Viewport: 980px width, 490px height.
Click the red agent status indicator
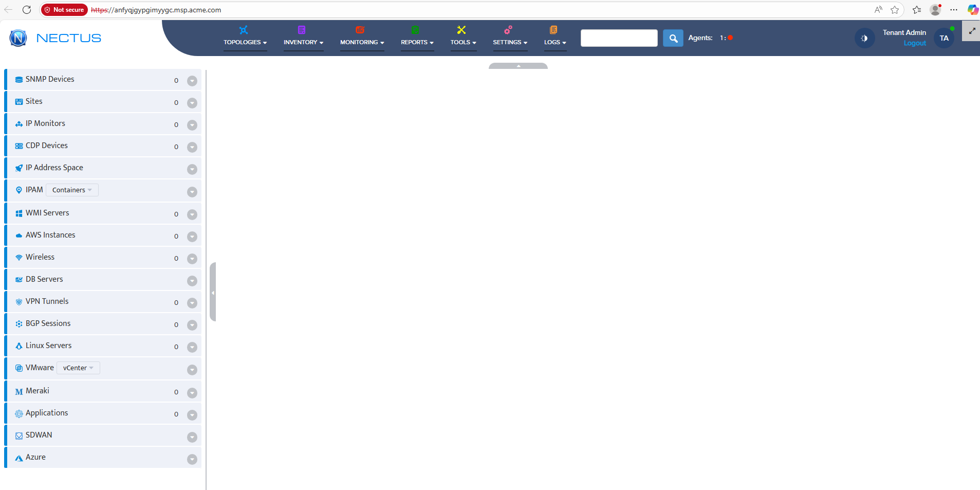[730, 38]
